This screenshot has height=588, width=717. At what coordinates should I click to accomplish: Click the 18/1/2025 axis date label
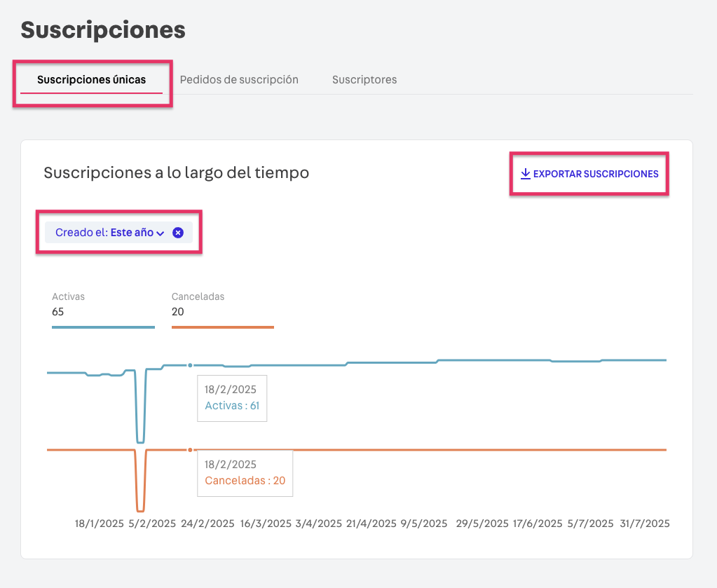[x=100, y=524]
